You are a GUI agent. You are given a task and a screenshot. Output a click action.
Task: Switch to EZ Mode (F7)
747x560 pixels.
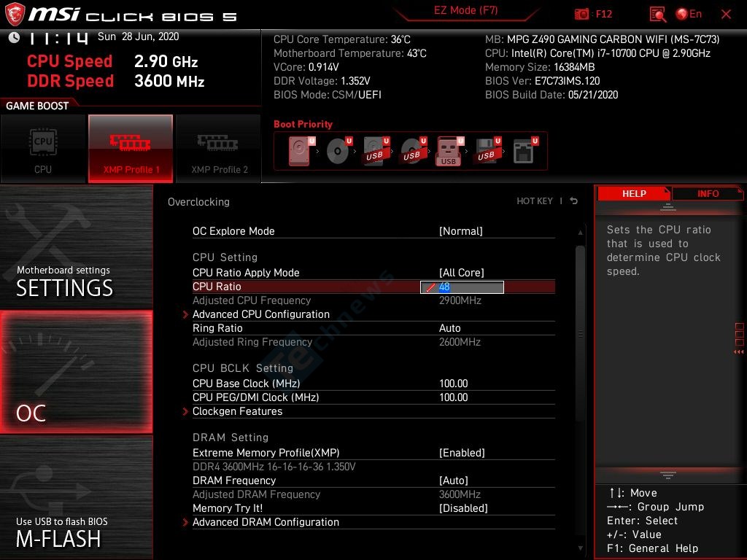pos(466,10)
